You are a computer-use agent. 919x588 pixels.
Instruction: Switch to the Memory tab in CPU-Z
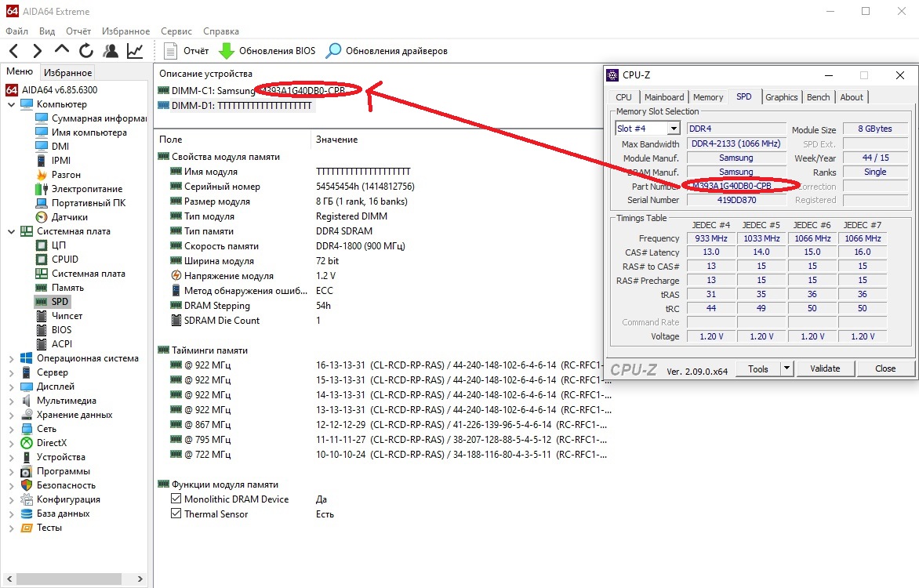pos(708,97)
